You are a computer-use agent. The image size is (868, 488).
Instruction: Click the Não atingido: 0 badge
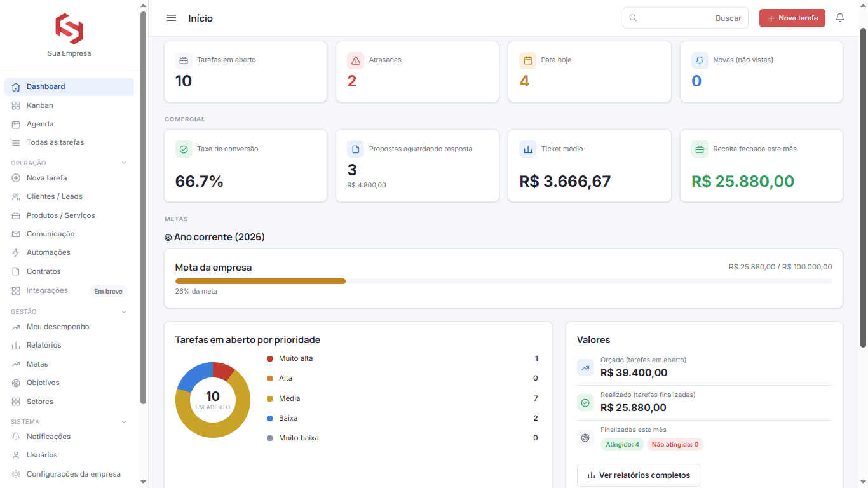pyautogui.click(x=675, y=445)
